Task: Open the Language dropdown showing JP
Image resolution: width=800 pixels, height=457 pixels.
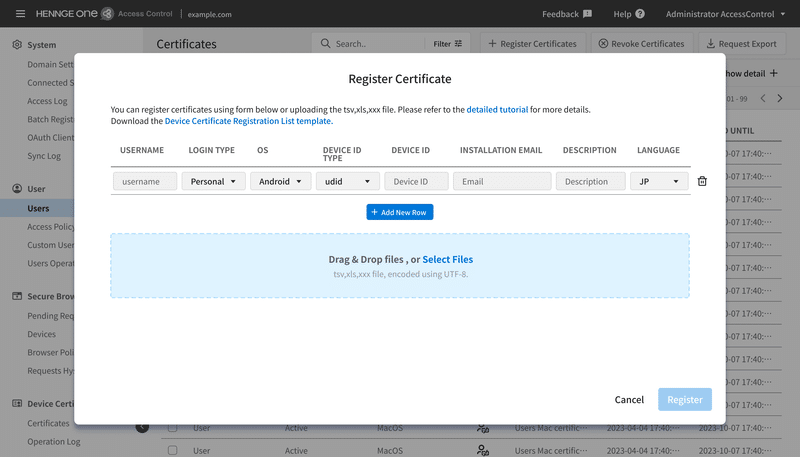Action: tap(659, 181)
